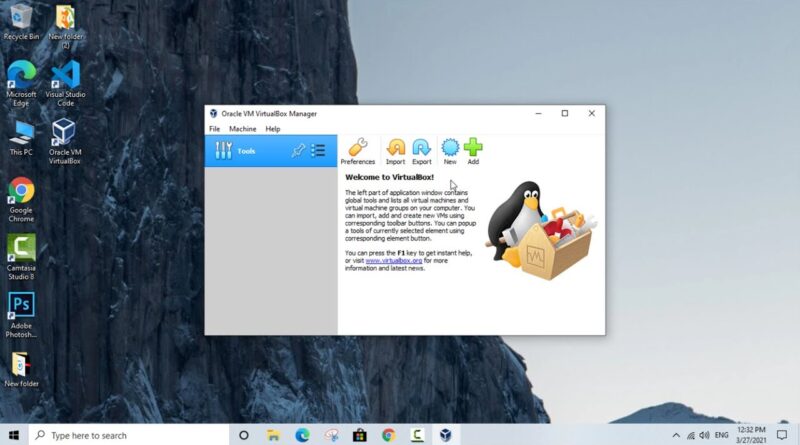The image size is (800, 445).
Task: Open the Tools list menu icon
Action: (318, 151)
